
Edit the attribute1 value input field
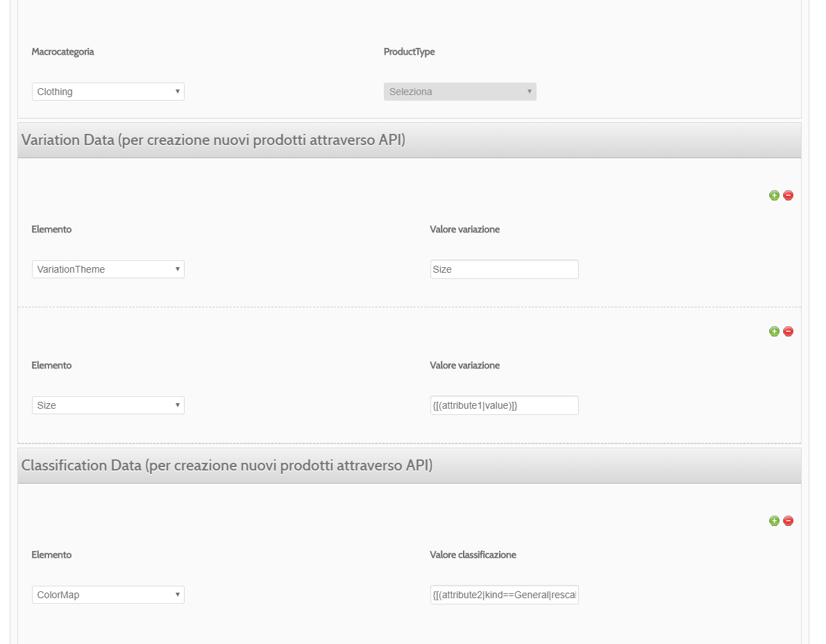pyautogui.click(x=504, y=405)
